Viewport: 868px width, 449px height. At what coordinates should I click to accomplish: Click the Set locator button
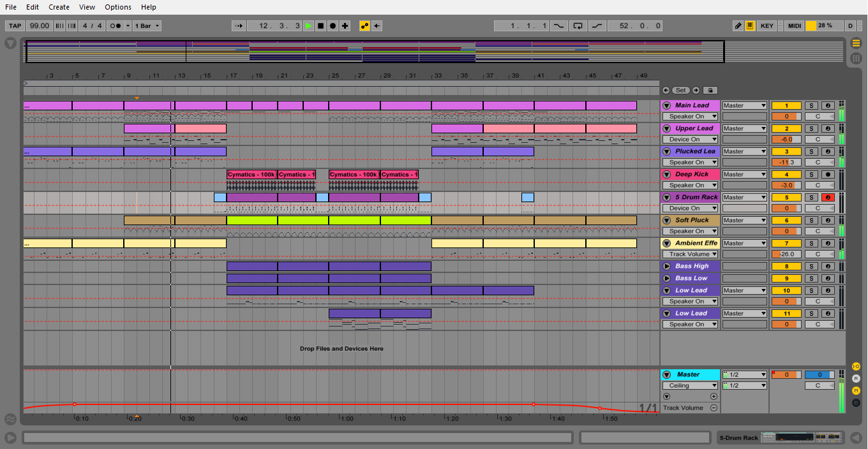tap(681, 91)
